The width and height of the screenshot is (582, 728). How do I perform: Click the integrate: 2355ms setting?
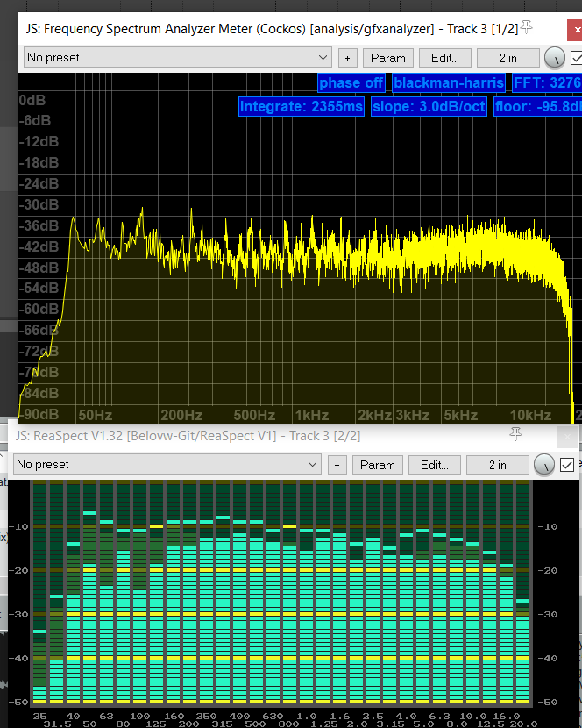pos(302,107)
